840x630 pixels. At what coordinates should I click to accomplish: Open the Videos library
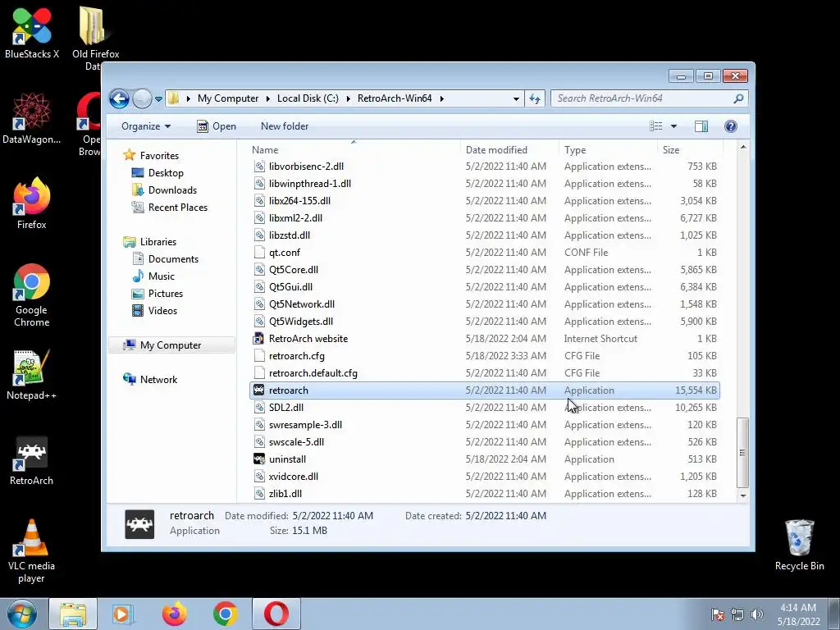(x=154, y=311)
